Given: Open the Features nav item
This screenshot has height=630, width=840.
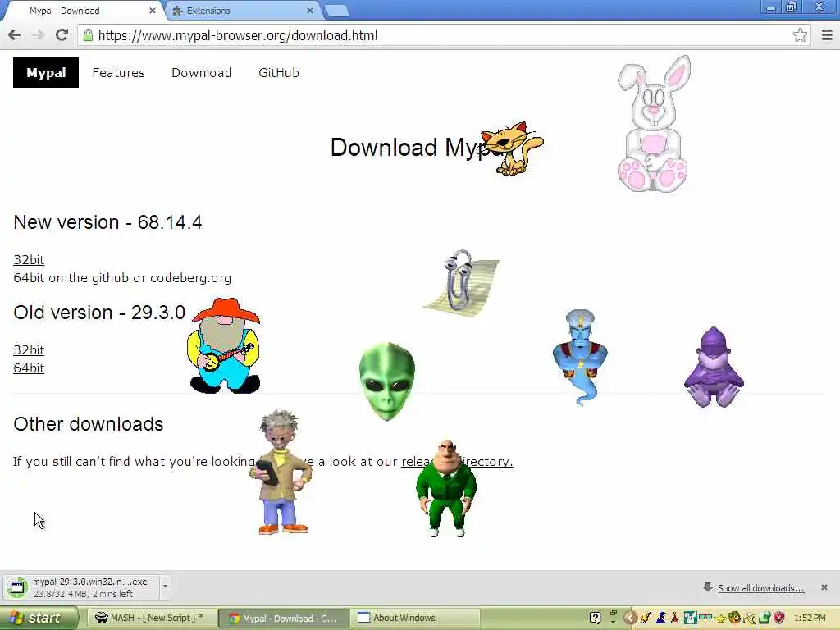Looking at the screenshot, I should 118,73.
